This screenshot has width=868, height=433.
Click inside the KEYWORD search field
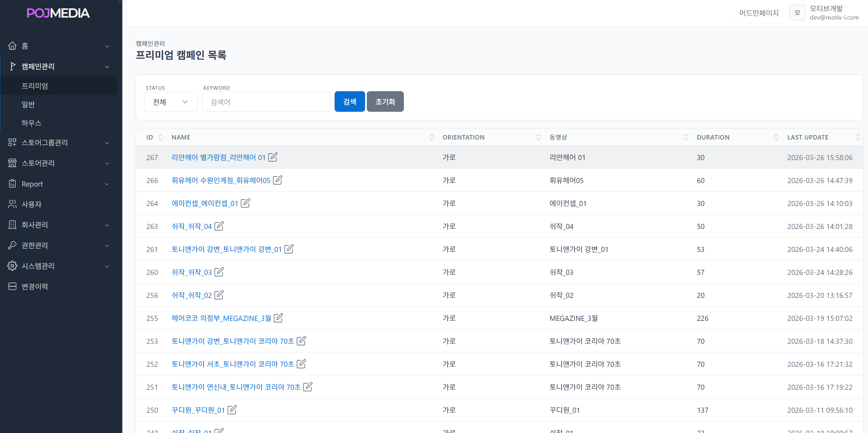point(266,101)
